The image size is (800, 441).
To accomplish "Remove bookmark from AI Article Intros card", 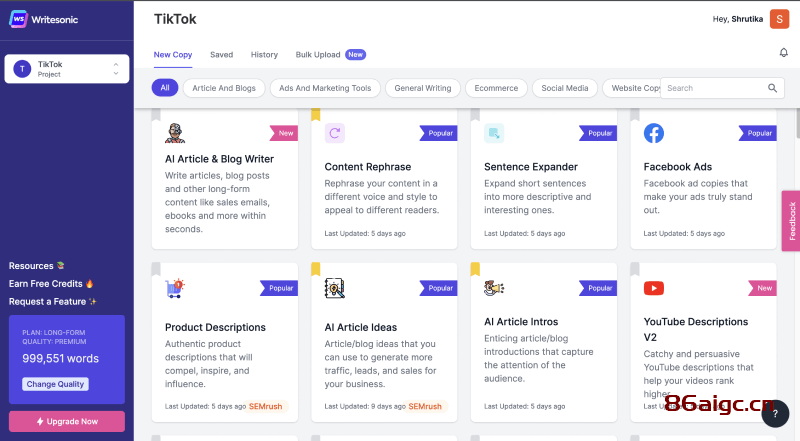I will click(x=475, y=269).
